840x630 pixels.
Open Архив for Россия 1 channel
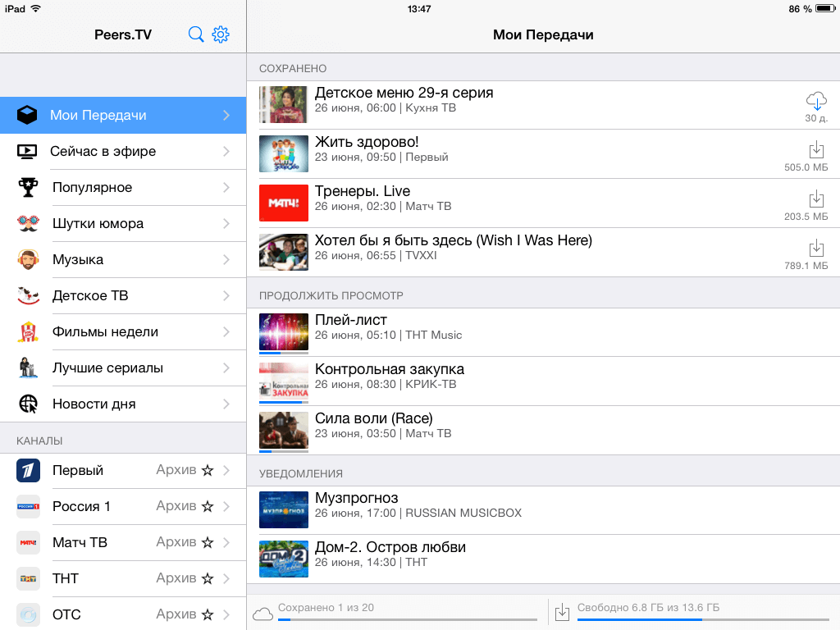pyautogui.click(x=176, y=505)
